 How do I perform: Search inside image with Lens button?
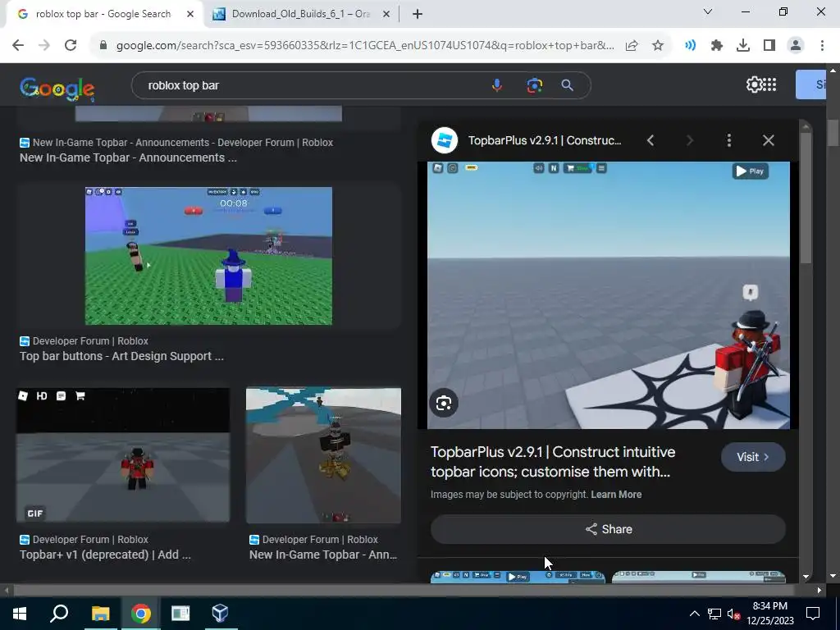pyautogui.click(x=444, y=404)
